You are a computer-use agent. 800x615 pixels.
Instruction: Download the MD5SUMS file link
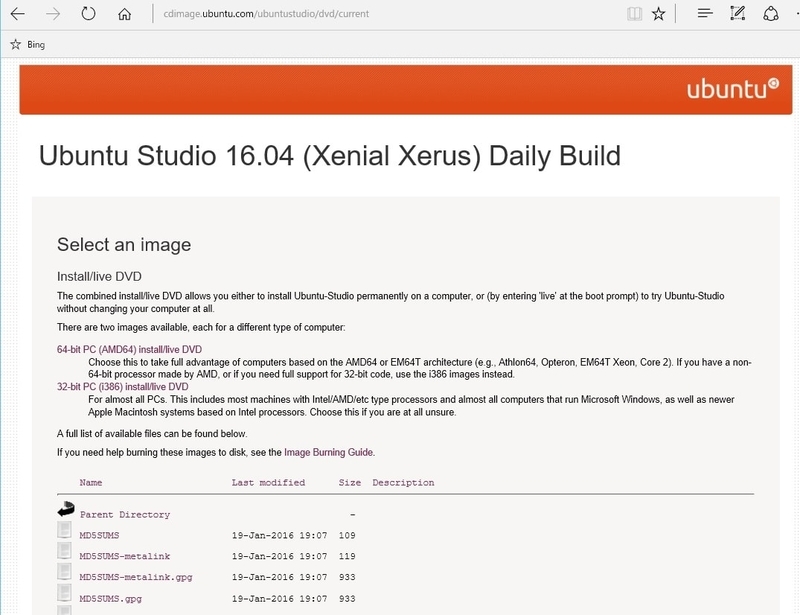(99, 535)
